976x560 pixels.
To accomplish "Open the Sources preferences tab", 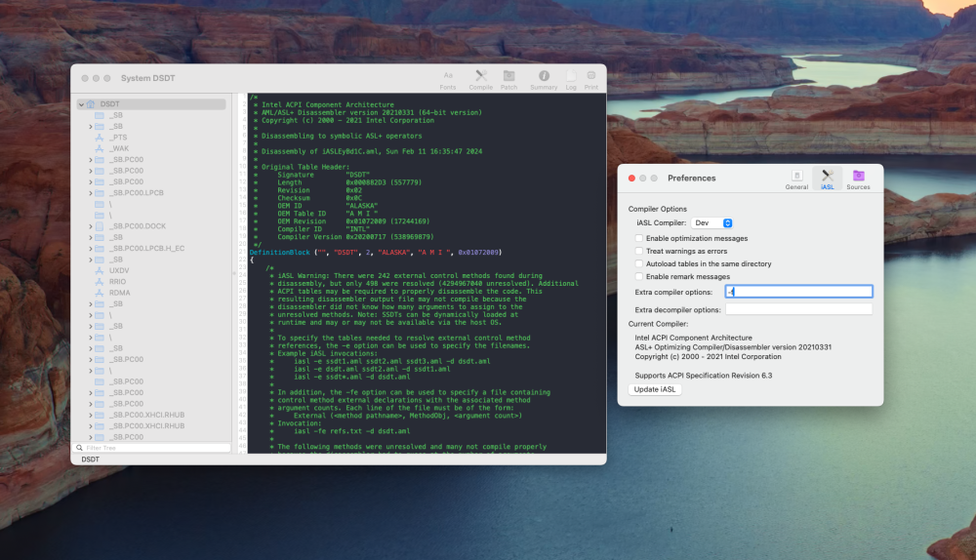I will (x=858, y=179).
